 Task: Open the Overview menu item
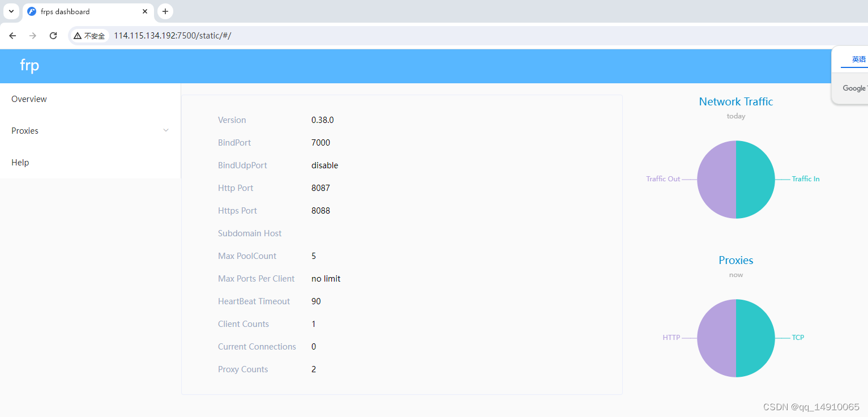coord(91,99)
